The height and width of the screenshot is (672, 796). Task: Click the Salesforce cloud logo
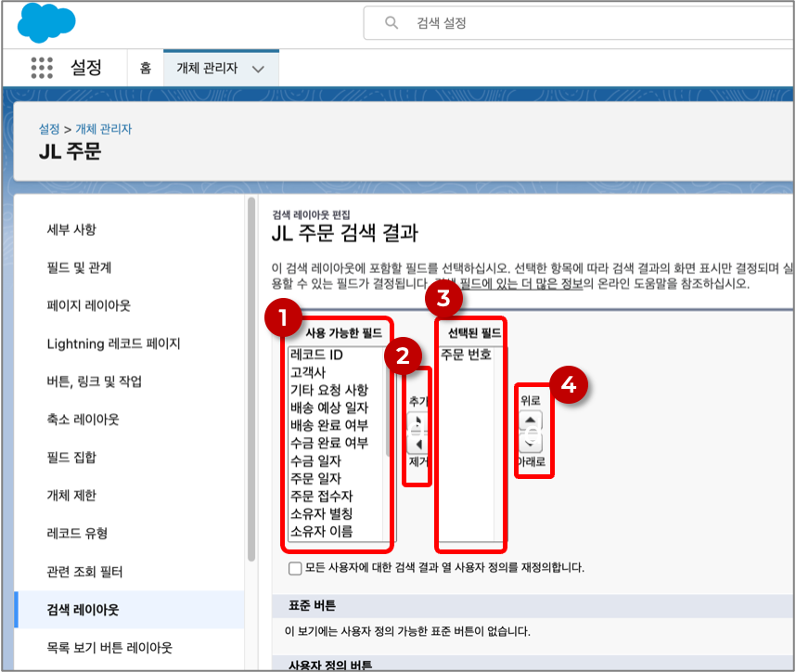pos(46,23)
